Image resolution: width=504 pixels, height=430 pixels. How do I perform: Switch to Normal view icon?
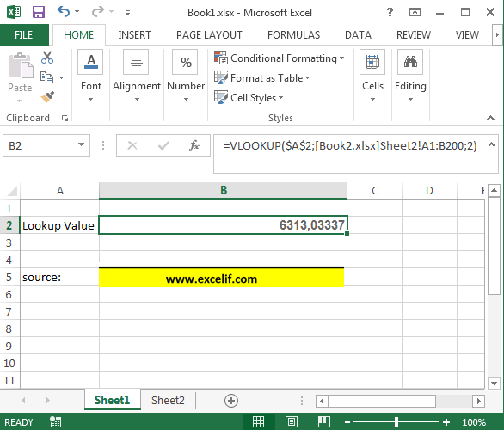tap(258, 421)
